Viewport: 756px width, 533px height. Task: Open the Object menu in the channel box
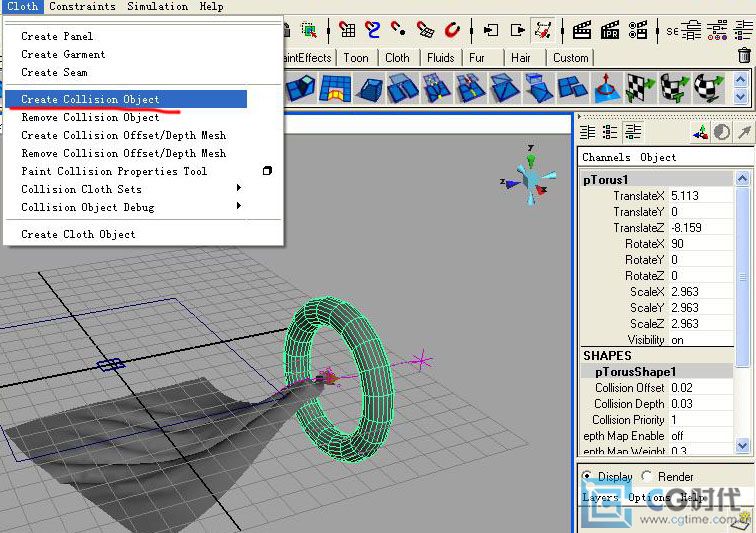pyautogui.click(x=658, y=157)
